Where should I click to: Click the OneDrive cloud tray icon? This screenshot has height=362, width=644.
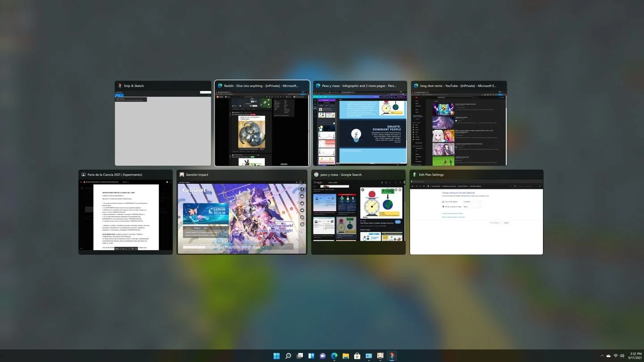[x=608, y=356]
